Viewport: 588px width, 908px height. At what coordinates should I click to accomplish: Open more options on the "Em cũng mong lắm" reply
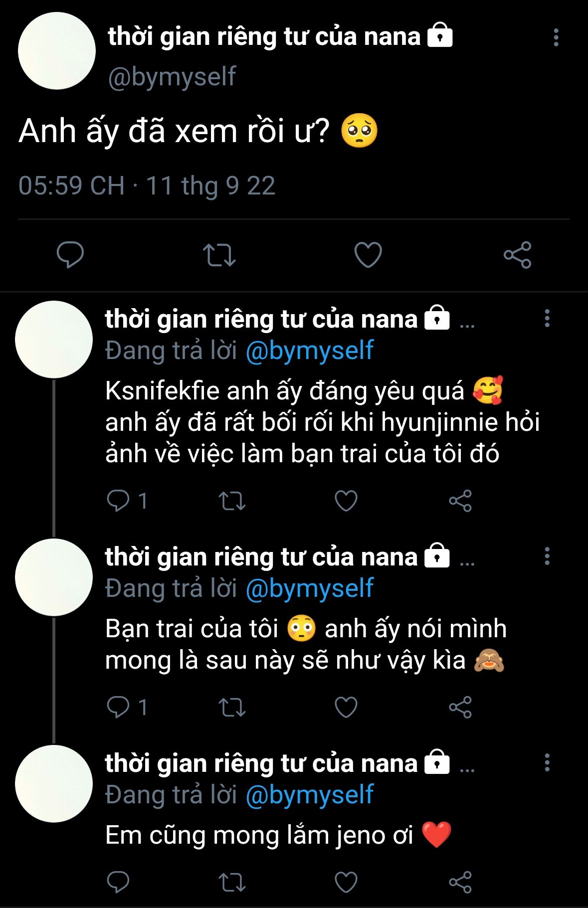(547, 762)
